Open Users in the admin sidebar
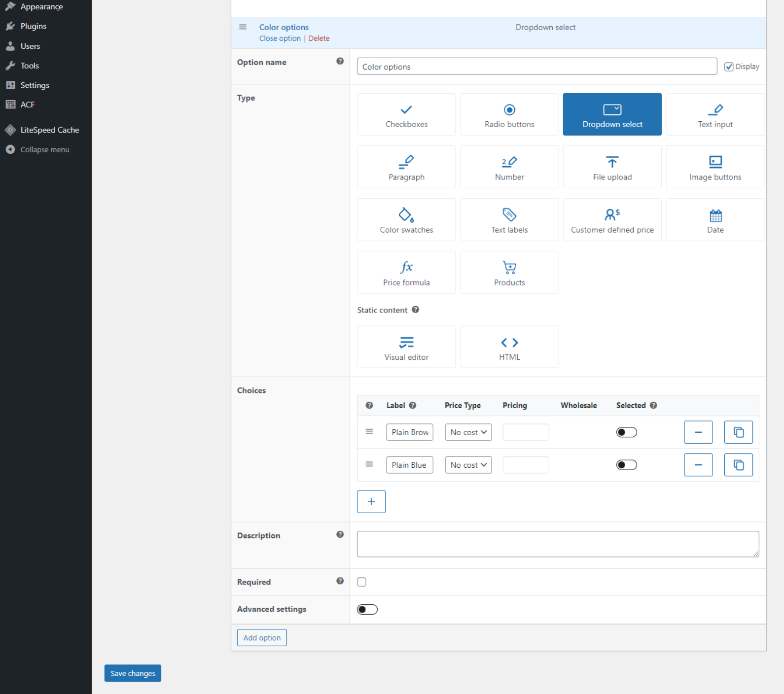Screen dimensions: 784x694 [x=30, y=46]
